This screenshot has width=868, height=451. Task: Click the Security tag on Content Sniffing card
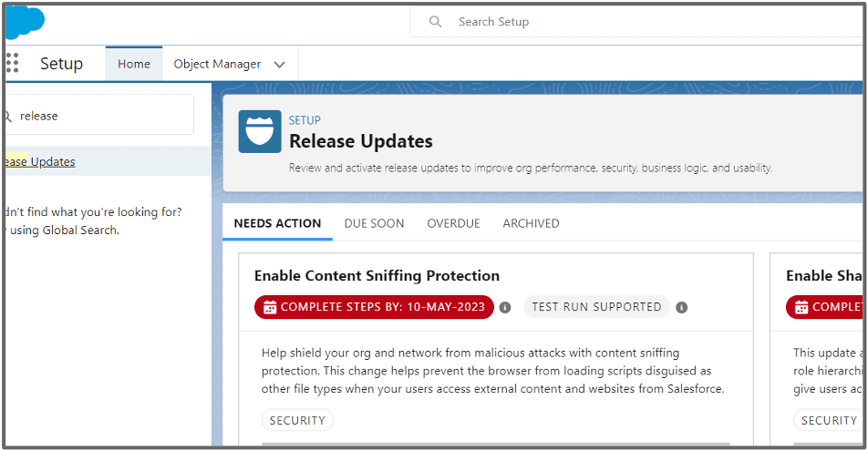[x=298, y=420]
